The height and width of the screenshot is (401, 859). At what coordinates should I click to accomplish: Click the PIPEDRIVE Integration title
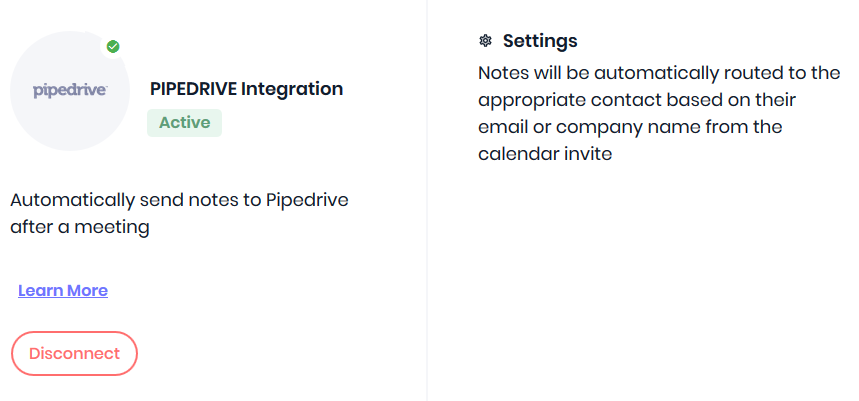(x=247, y=89)
